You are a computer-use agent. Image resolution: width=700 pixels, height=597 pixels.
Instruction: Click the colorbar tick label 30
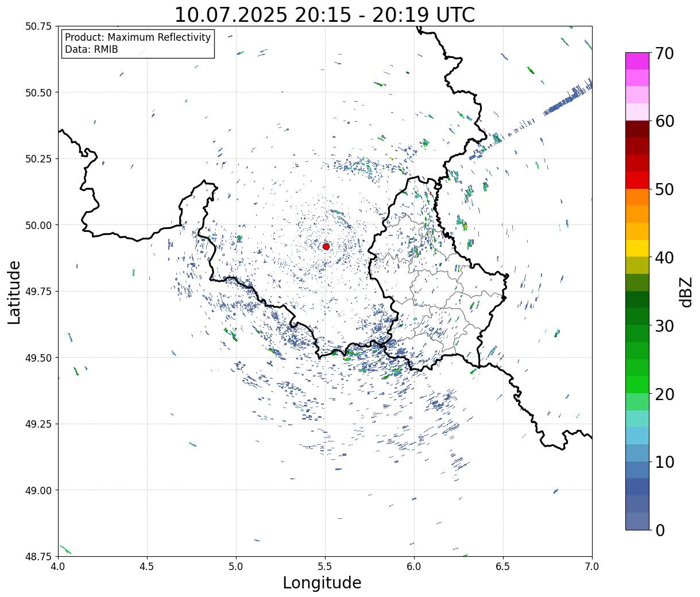pos(664,325)
